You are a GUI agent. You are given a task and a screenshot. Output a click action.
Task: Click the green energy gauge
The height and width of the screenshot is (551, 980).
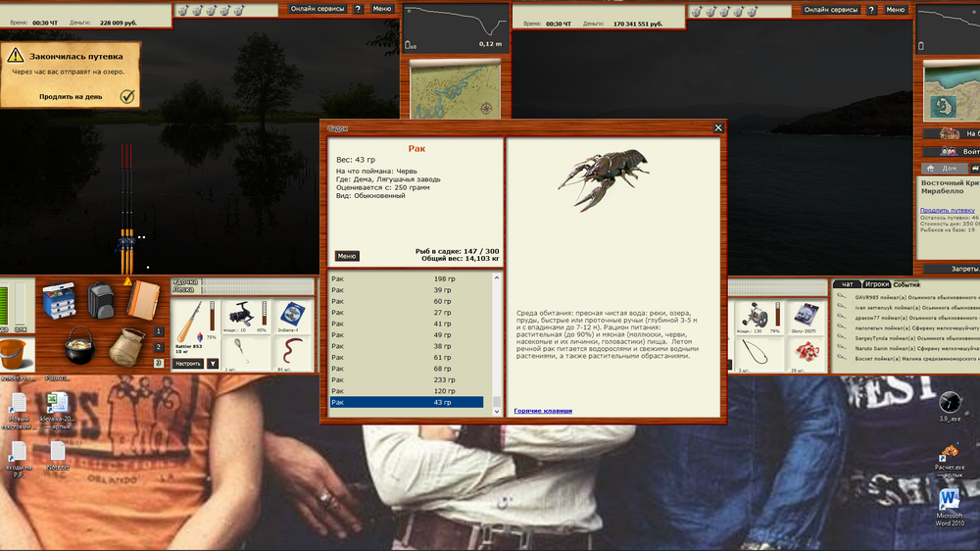click(x=4, y=305)
